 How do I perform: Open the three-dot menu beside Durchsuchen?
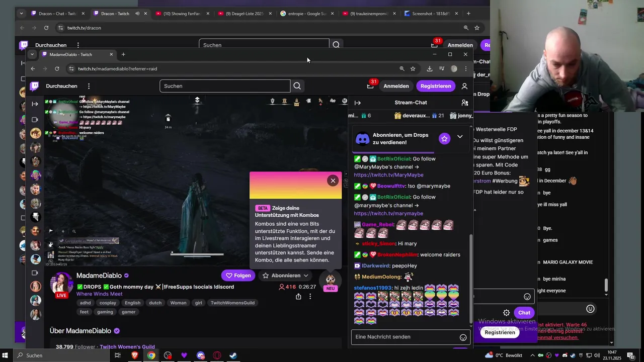89,86
